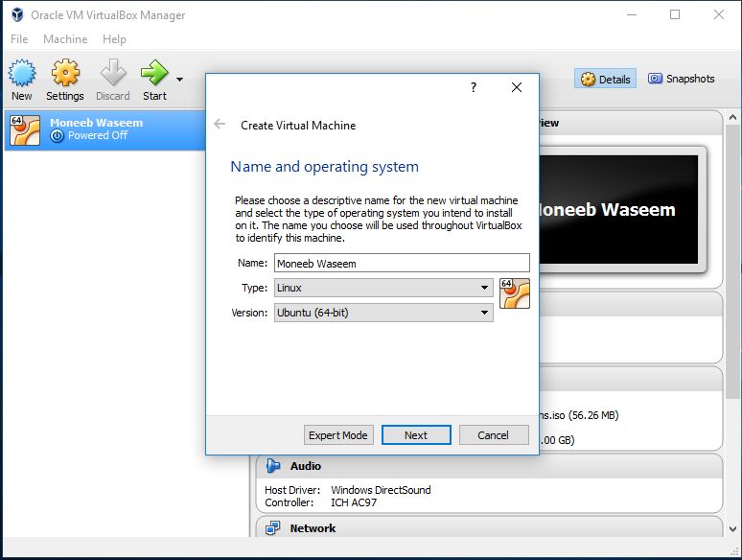Click the wizard back arrow
Viewport: 742px width, 560px height.
click(x=220, y=124)
